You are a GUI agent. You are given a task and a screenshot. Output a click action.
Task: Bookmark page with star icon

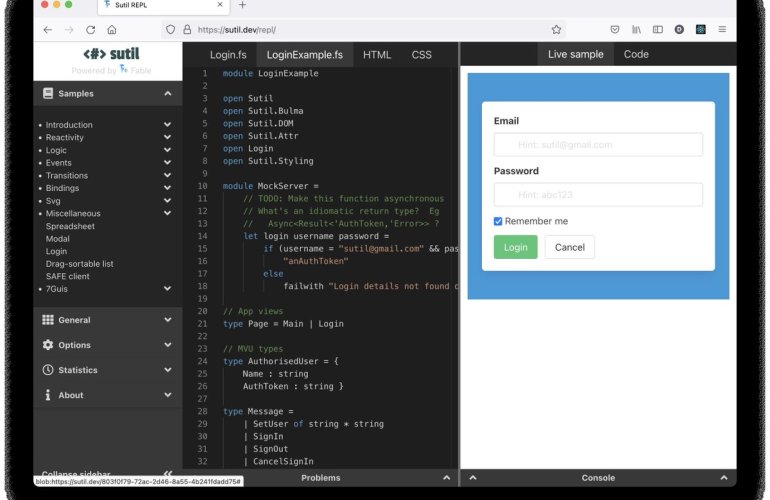point(556,30)
